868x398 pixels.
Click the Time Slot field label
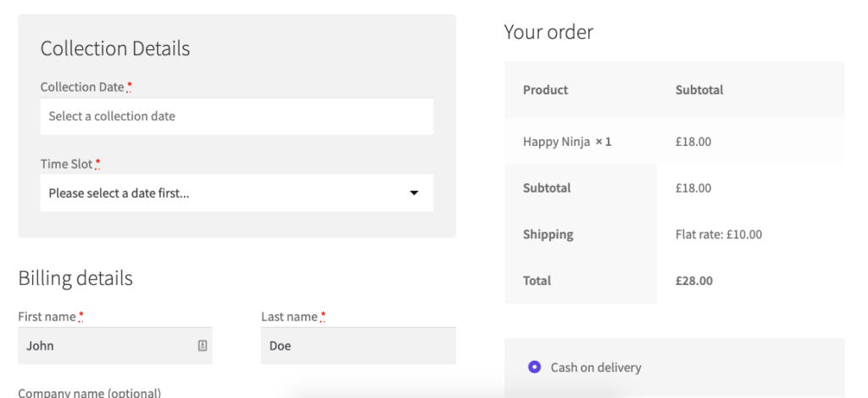(x=66, y=164)
